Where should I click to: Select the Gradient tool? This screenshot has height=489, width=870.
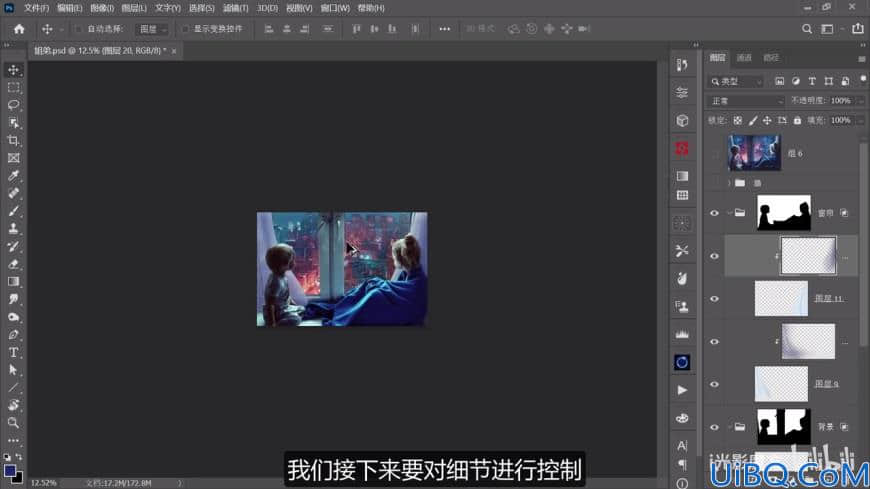[13, 281]
